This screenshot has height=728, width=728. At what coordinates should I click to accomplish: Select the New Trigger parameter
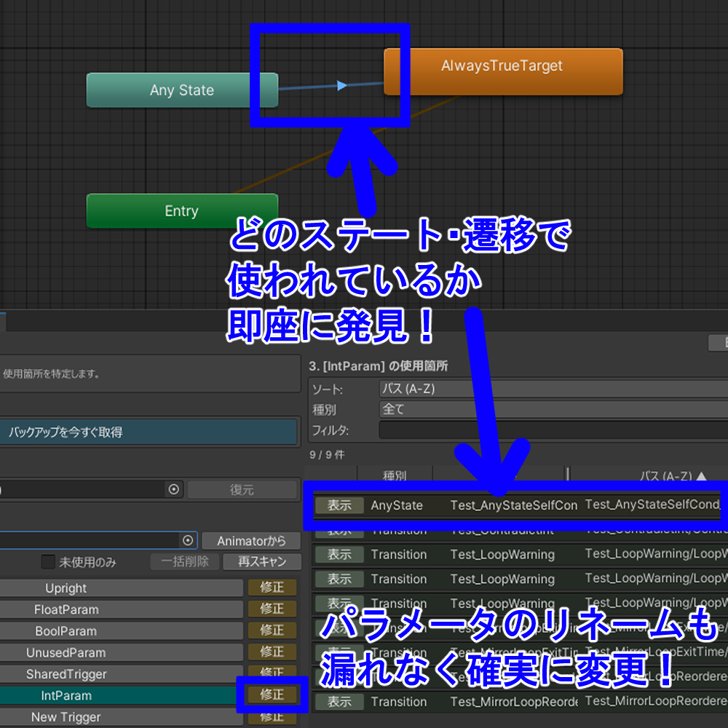(121, 717)
